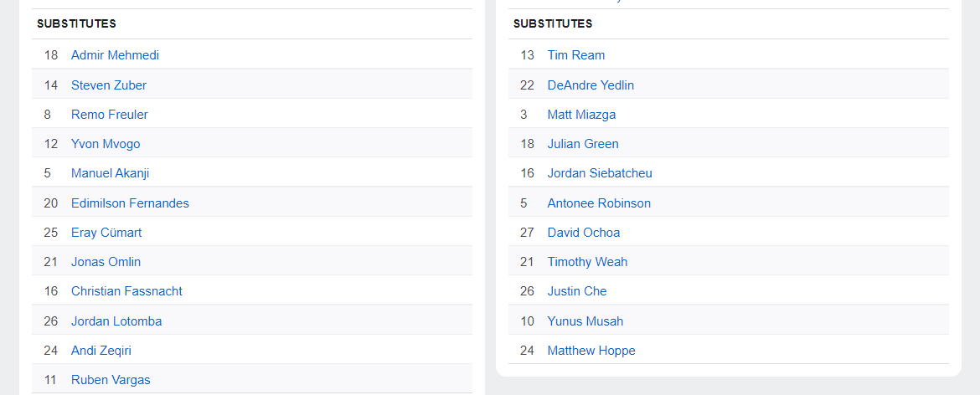Click Manuel Akanji in substitutes list
Viewport: 980px width, 395px height.
click(x=110, y=173)
